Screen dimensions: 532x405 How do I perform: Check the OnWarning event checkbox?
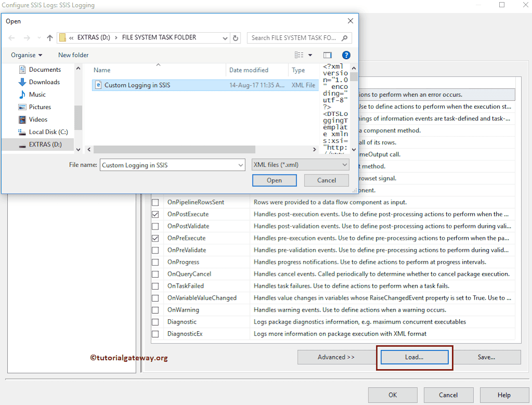pos(155,309)
